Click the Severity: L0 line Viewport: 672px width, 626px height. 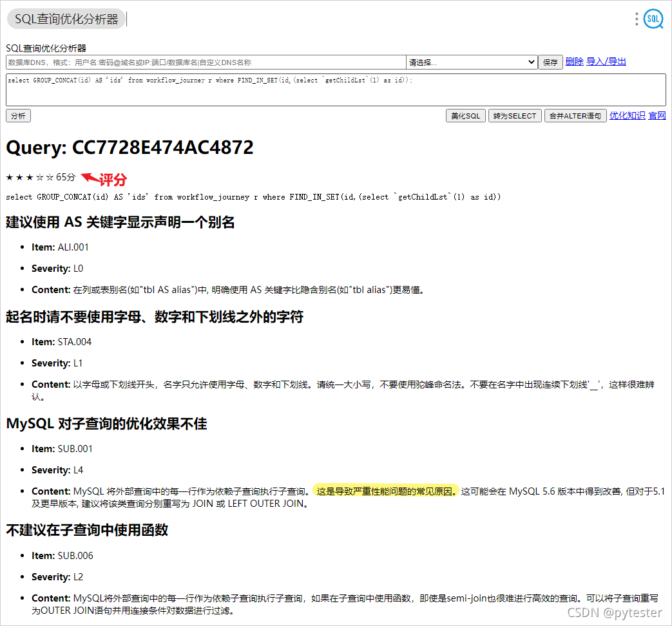pos(57,269)
